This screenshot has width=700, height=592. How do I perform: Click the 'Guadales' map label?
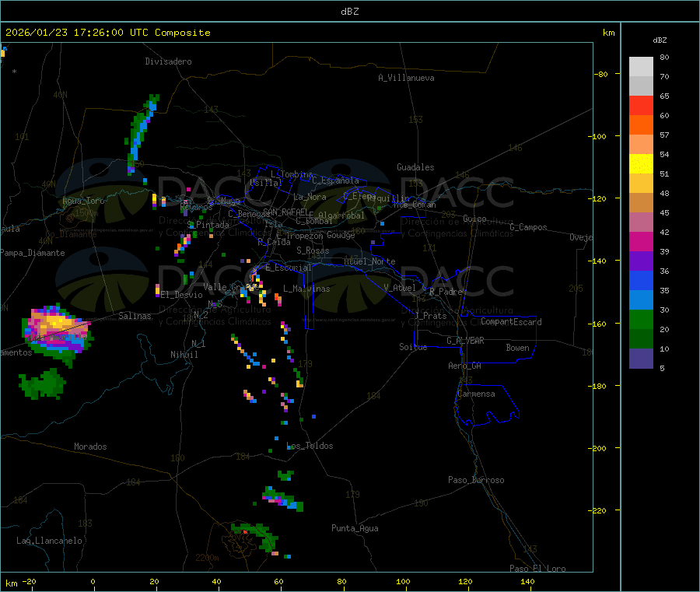pos(415,167)
